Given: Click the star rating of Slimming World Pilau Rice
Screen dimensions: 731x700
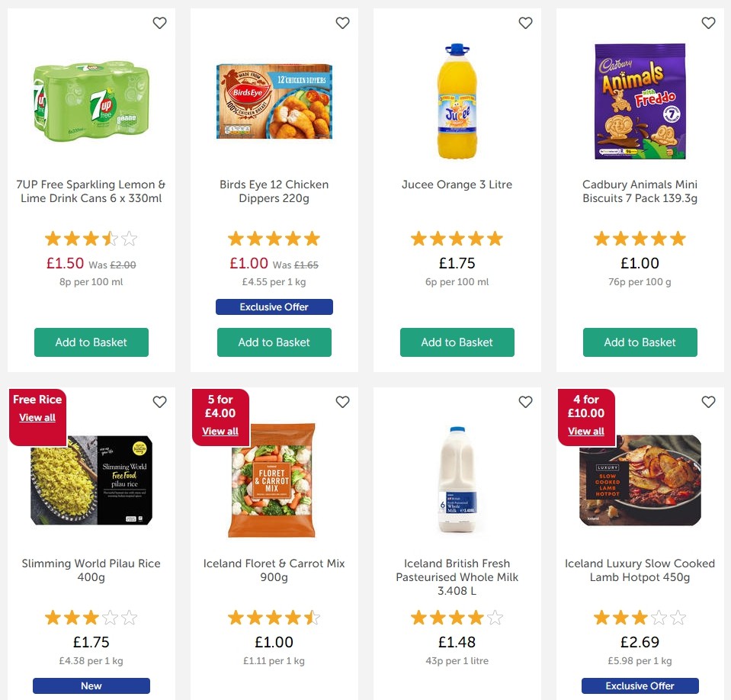Looking at the screenshot, I should (x=91, y=617).
